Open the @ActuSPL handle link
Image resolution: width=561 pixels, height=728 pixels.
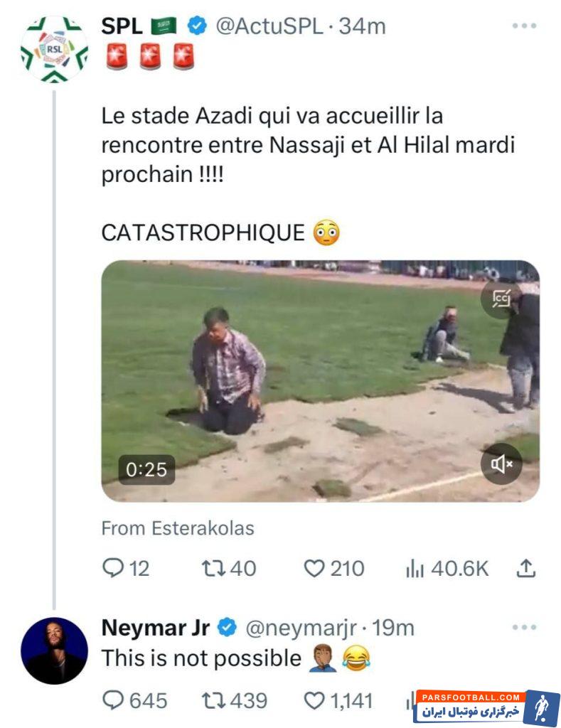270,26
